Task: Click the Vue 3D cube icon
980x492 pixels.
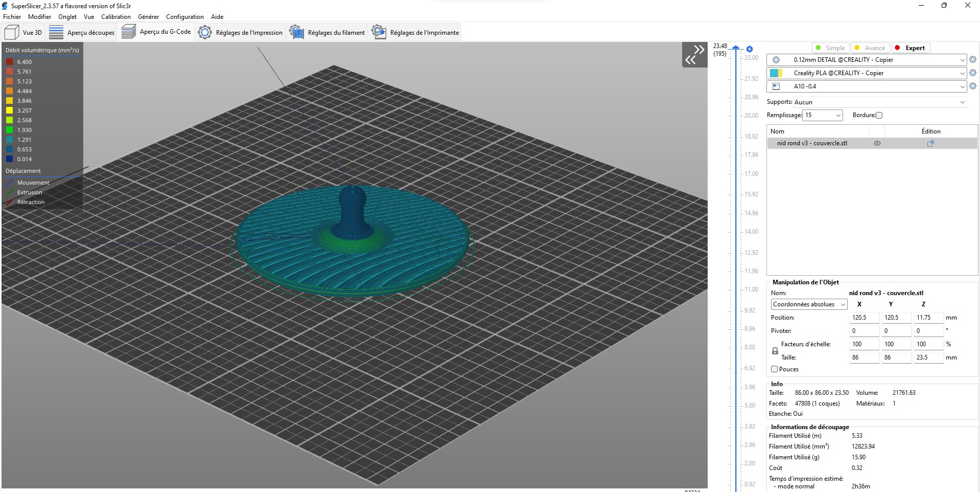Action: coord(12,32)
